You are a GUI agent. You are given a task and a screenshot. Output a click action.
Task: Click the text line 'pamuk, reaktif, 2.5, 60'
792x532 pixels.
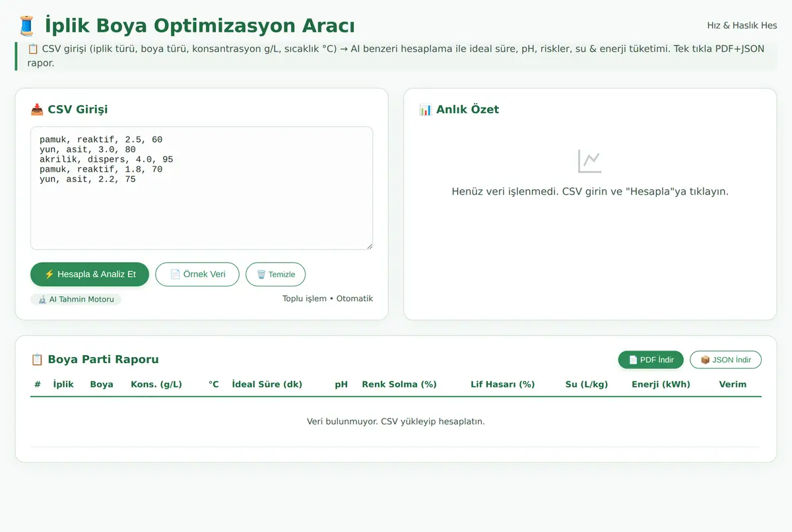click(x=101, y=140)
